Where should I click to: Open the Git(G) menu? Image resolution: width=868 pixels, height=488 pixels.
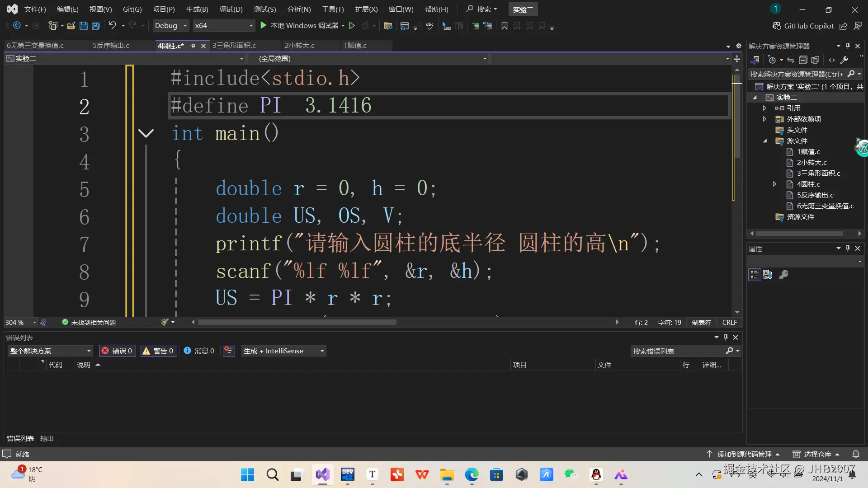(x=132, y=9)
